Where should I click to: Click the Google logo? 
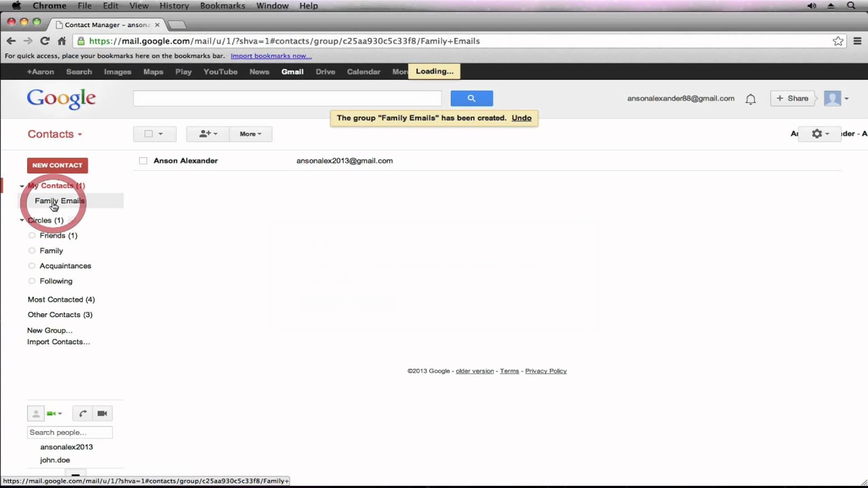coord(61,99)
